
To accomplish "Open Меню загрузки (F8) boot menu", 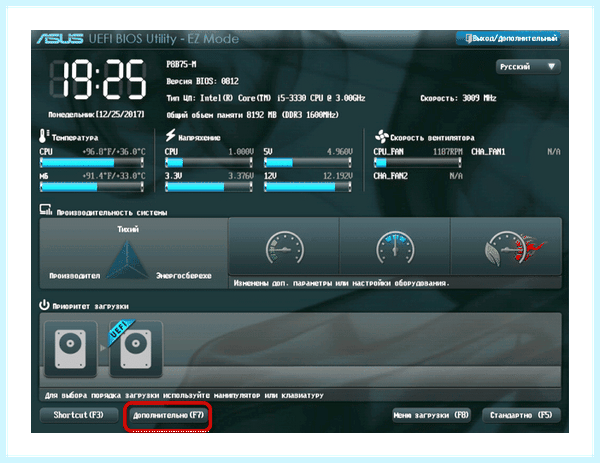I will coord(431,415).
